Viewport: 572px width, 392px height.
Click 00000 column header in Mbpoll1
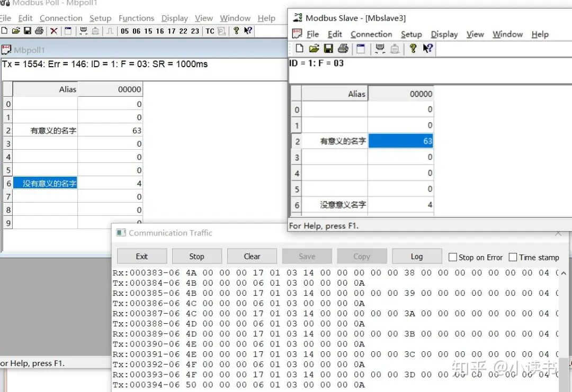tap(110, 89)
